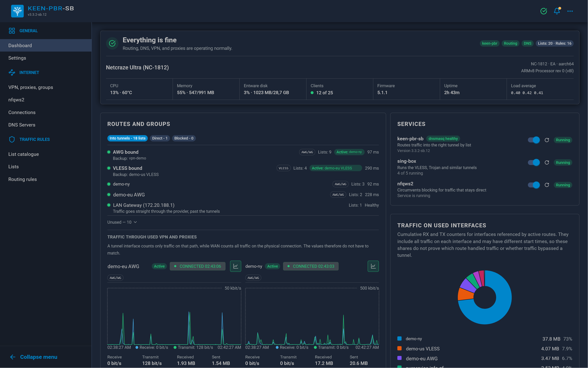Expand the Unused — 10 section
Screen dimensions: 588x368
(122, 222)
